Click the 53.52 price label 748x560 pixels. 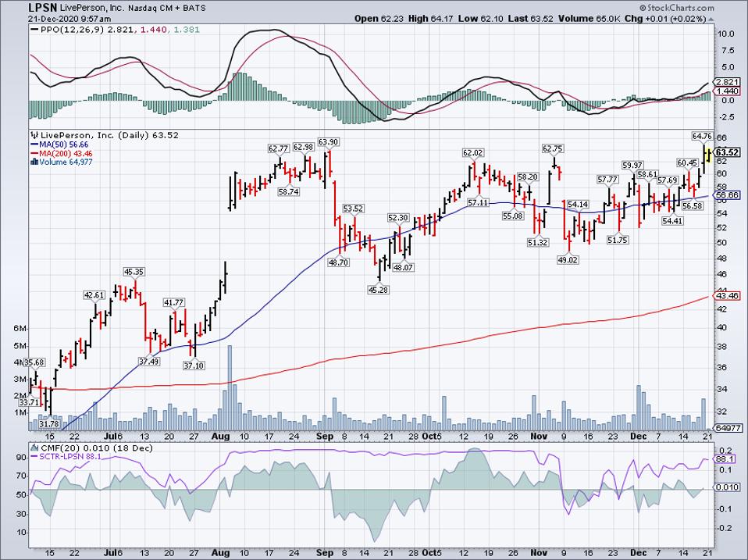coord(353,209)
